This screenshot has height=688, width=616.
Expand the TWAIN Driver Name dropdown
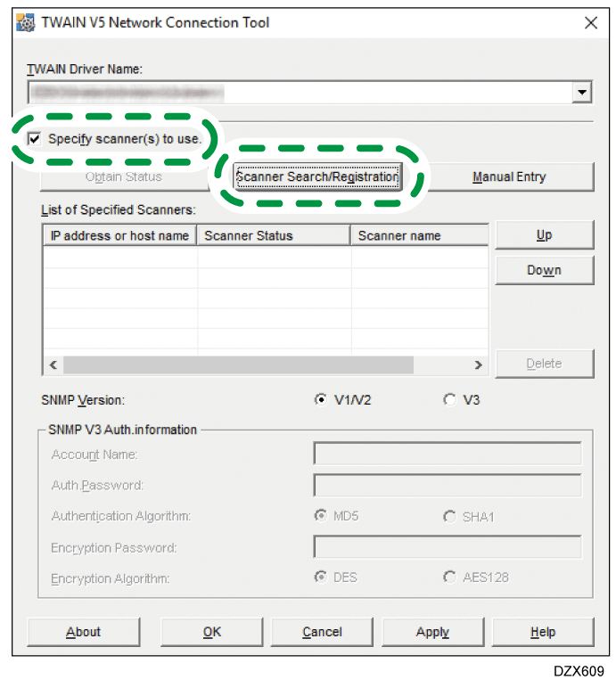[x=582, y=92]
